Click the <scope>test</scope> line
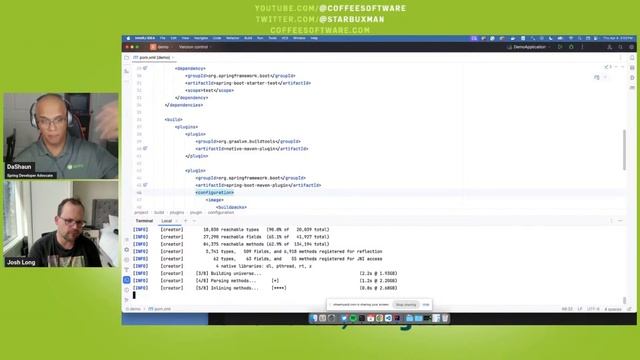The image size is (640, 360). 209,90
